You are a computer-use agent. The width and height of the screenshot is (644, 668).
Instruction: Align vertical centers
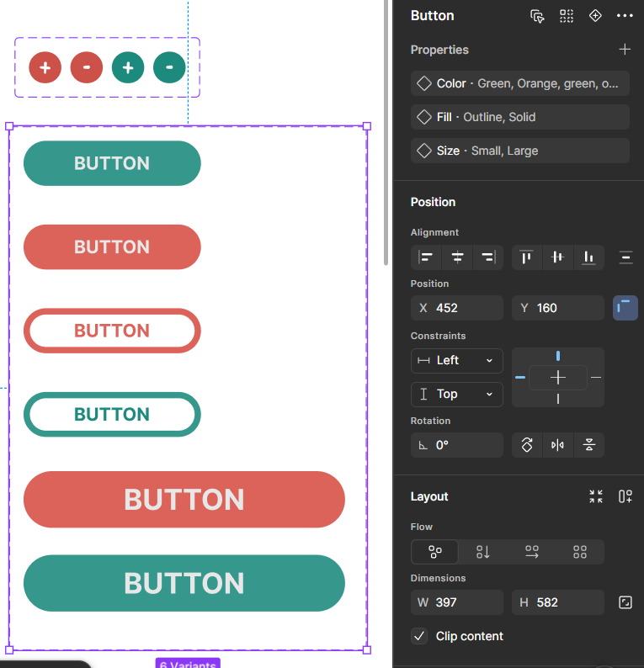[x=558, y=257]
